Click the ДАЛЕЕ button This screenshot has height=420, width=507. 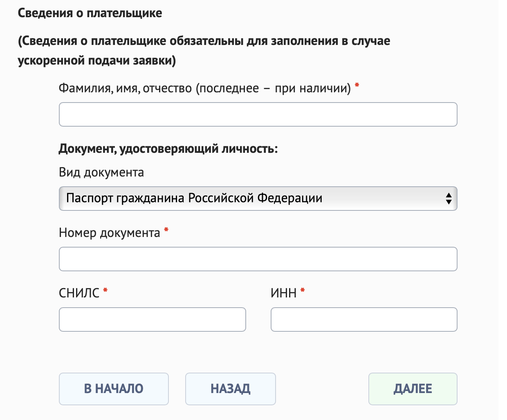[x=413, y=389]
